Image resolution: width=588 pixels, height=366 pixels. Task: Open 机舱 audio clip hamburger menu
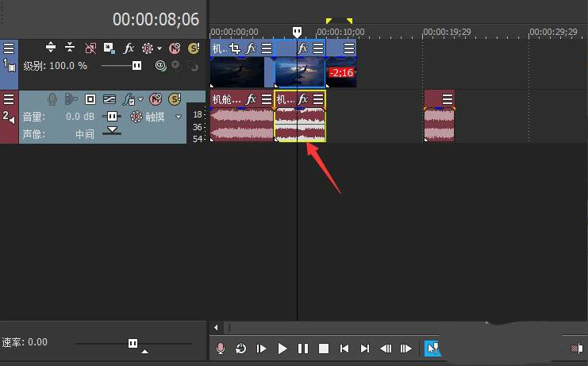(267, 99)
